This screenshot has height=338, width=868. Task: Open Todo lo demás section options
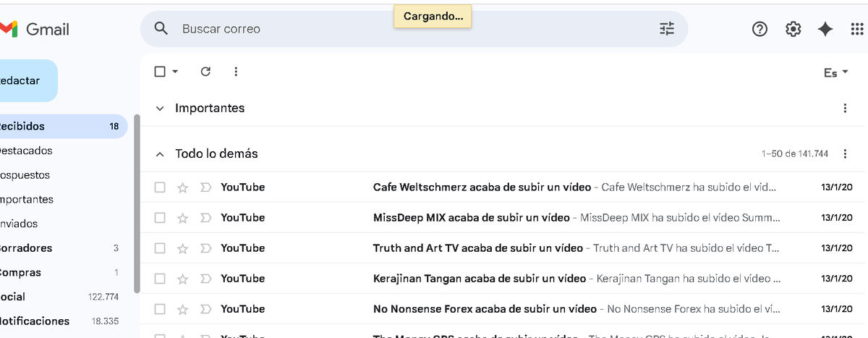(x=845, y=154)
